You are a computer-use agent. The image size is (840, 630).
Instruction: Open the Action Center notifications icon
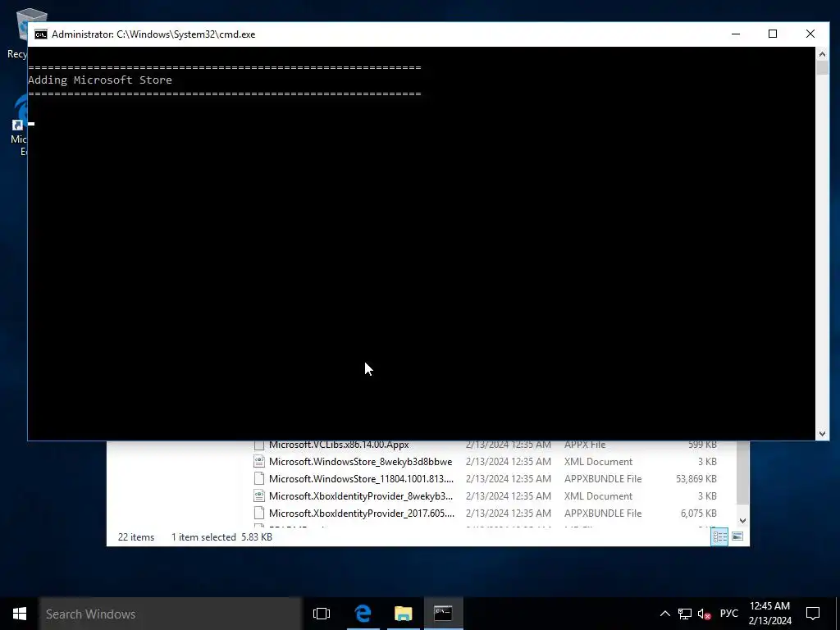813,614
